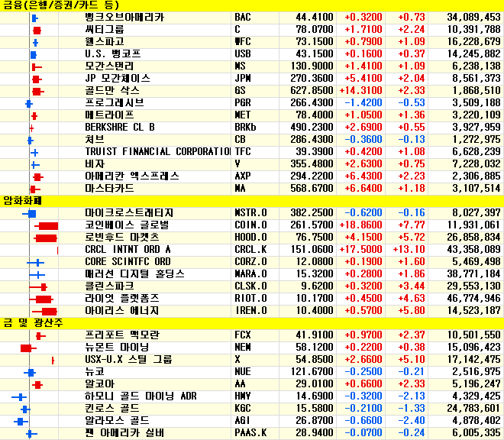The height and width of the screenshot is (440, 504).
Task: Select the 마이크로스트래티지 stock name
Action: pos(129,212)
